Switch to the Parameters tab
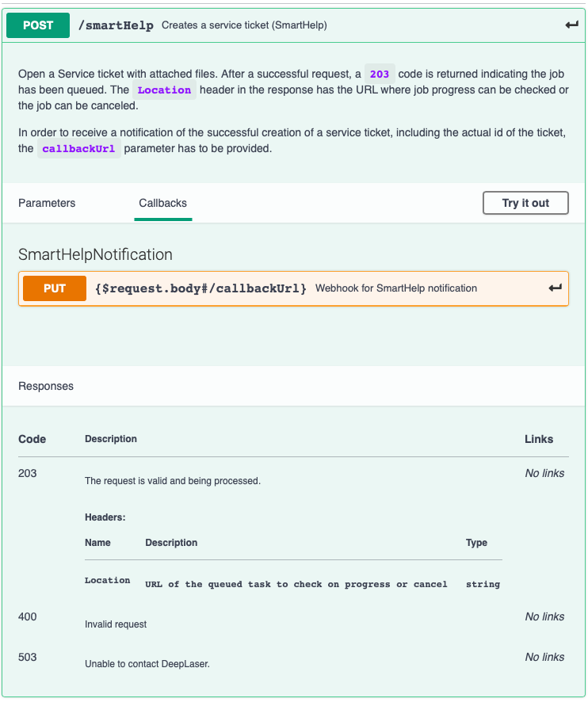The width and height of the screenshot is (588, 706). [x=46, y=203]
